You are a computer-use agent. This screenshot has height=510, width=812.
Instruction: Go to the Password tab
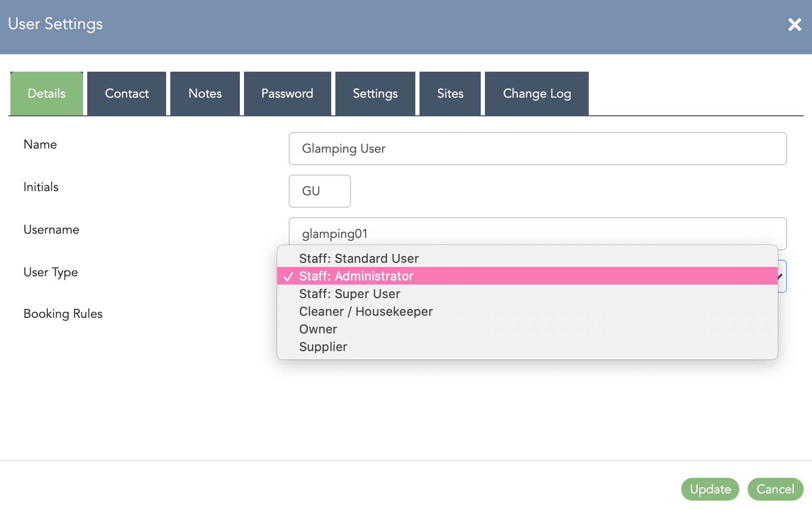(287, 93)
